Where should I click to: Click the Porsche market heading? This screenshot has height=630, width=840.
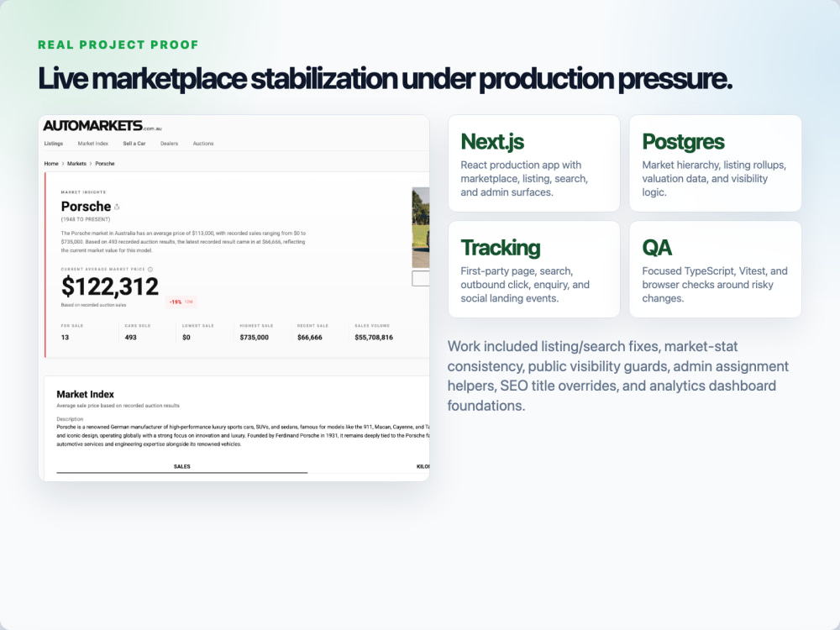87,207
